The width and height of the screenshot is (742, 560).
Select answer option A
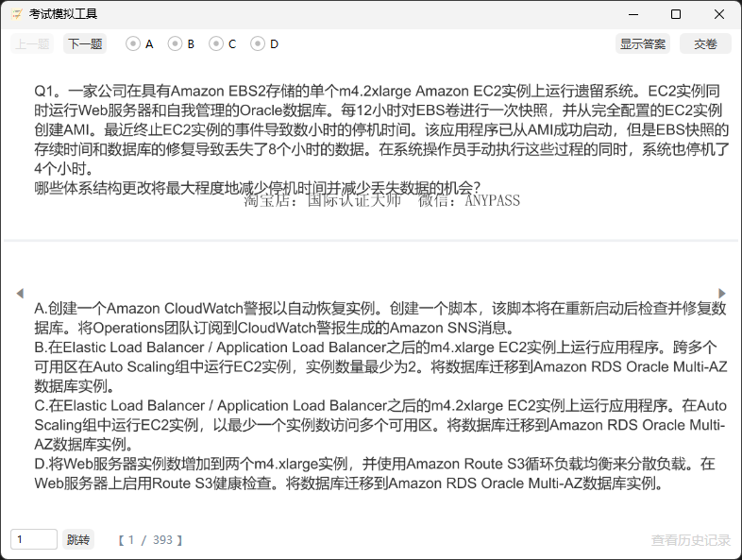[x=140, y=44]
